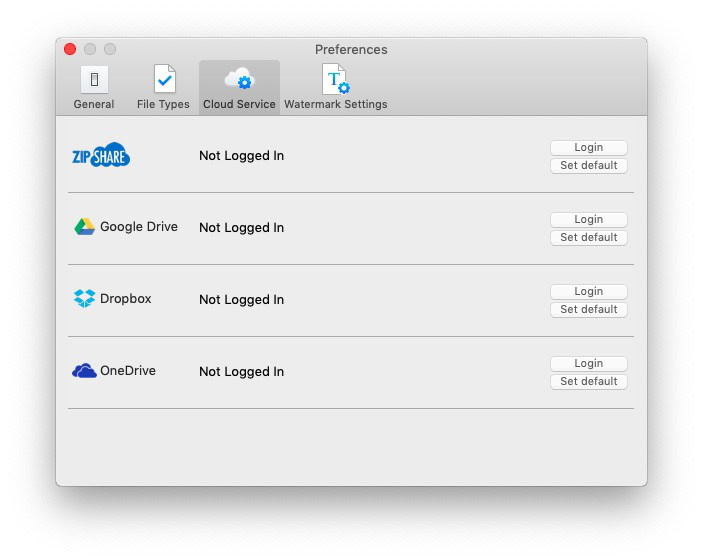Click Dropbox's Not Logged In status
Screen dimensions: 703x560
click(242, 300)
